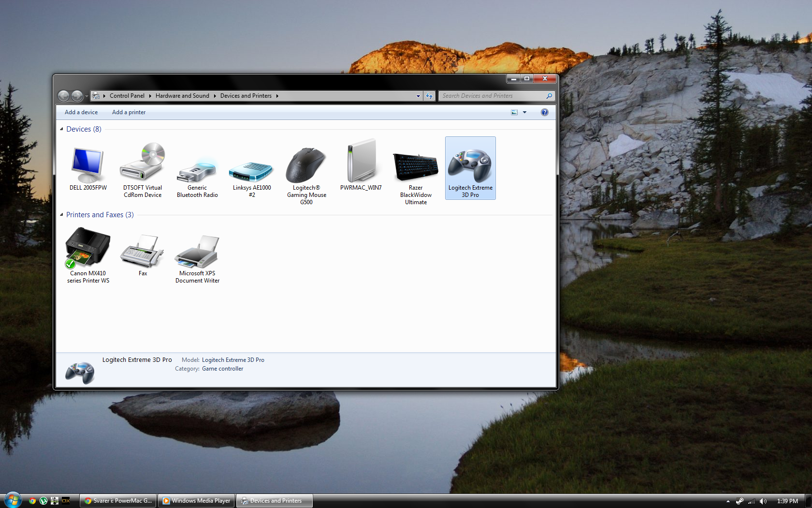Maximize the Devices and Printers window

pos(527,78)
